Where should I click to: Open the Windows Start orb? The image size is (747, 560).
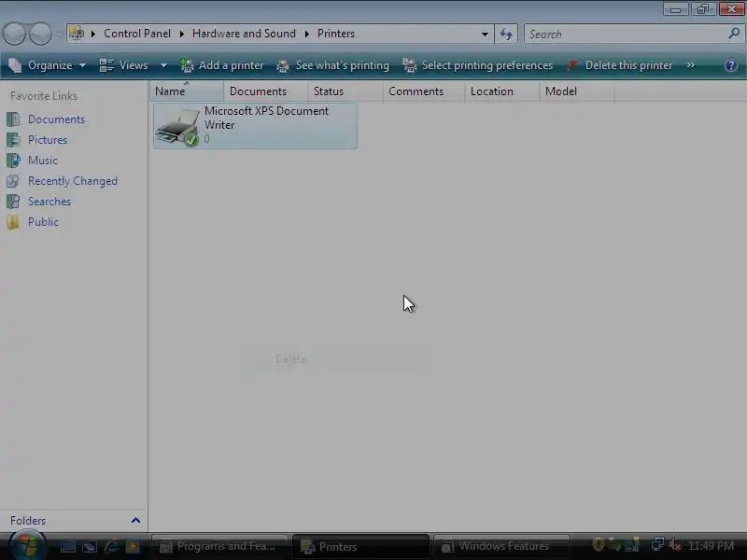click(x=27, y=546)
